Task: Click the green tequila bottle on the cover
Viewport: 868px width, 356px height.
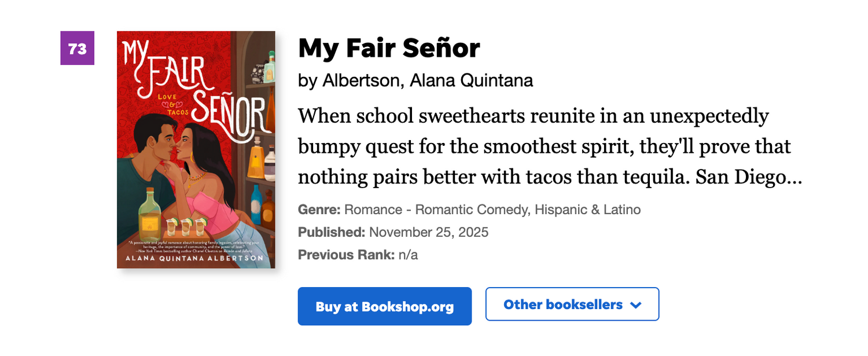Action: tap(149, 215)
